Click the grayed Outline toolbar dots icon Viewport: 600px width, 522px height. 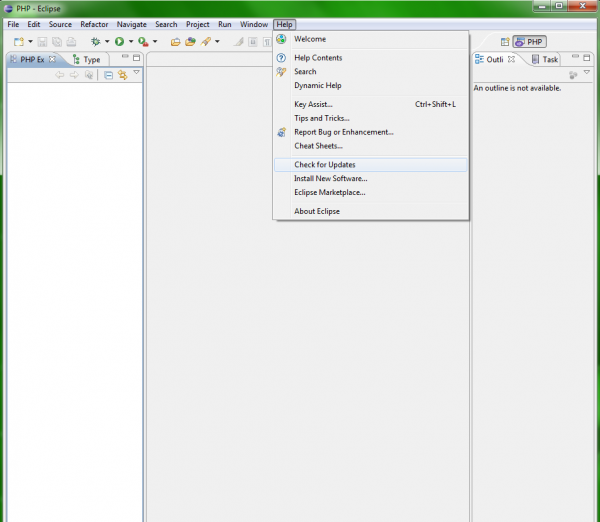pos(573,75)
